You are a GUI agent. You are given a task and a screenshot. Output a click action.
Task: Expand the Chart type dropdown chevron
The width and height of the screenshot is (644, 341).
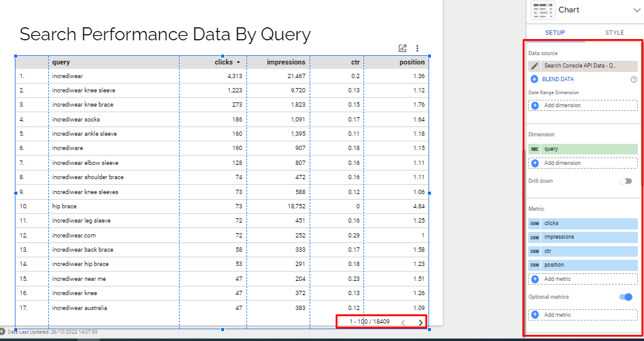[x=637, y=11]
